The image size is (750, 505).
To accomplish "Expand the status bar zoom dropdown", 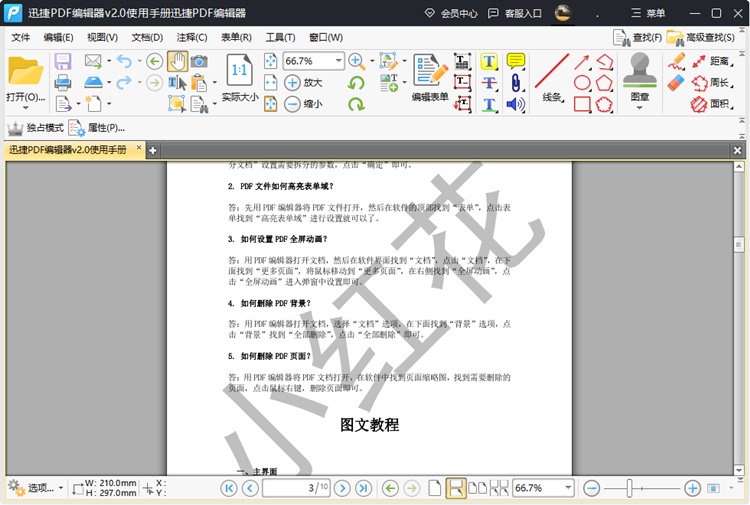I will pyautogui.click(x=568, y=488).
